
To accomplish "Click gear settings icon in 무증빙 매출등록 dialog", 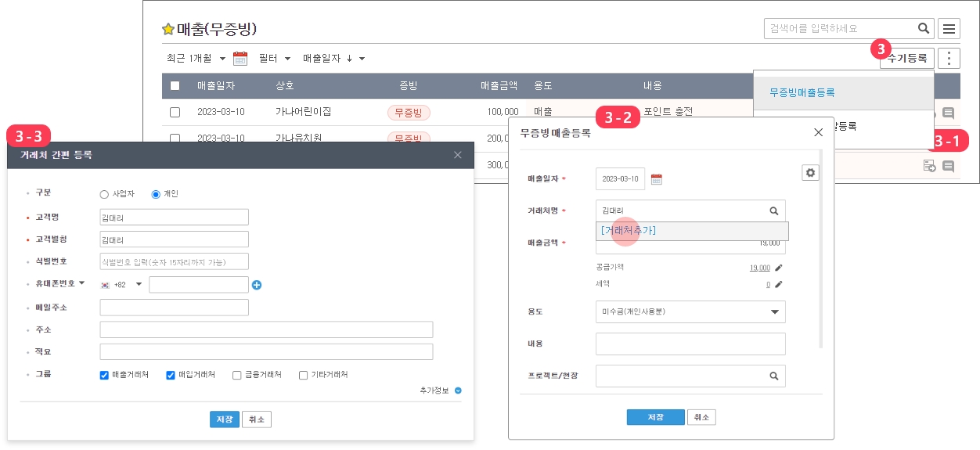I will click(x=810, y=173).
